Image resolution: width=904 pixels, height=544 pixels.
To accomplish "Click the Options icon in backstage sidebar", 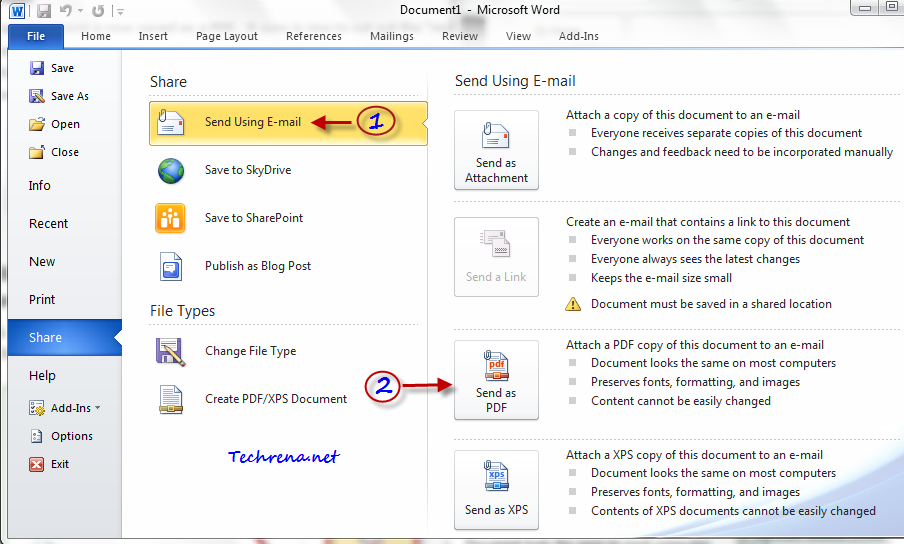I will pos(37,436).
